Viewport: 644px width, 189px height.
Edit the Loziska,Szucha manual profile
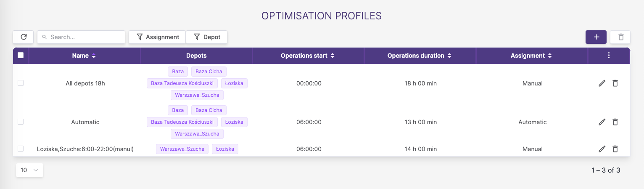tap(602, 149)
